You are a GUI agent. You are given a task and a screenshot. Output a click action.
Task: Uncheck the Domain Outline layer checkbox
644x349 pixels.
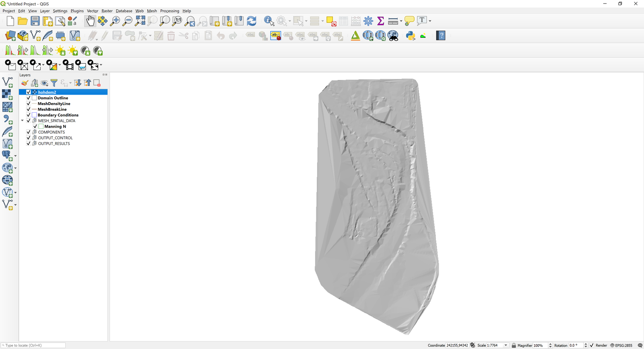[x=29, y=98]
